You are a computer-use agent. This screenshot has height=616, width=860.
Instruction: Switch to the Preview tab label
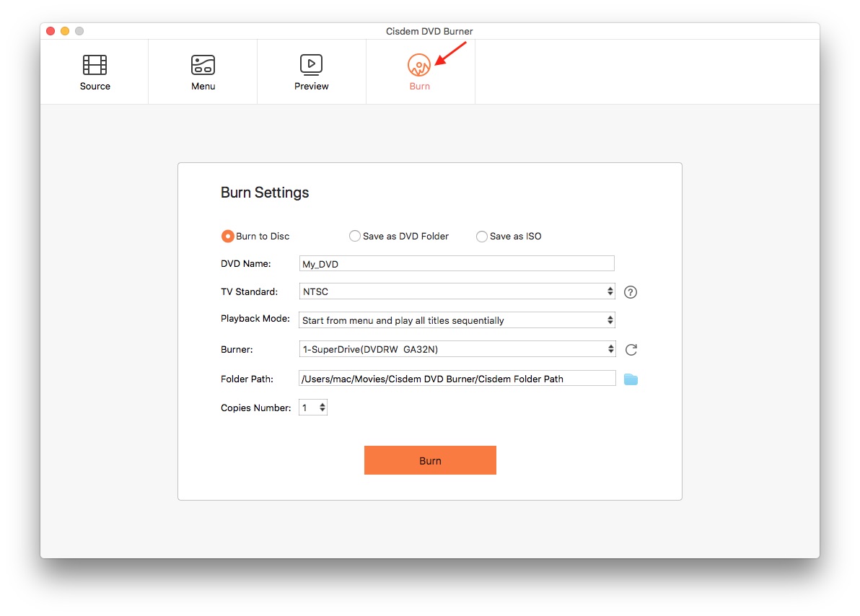[311, 86]
